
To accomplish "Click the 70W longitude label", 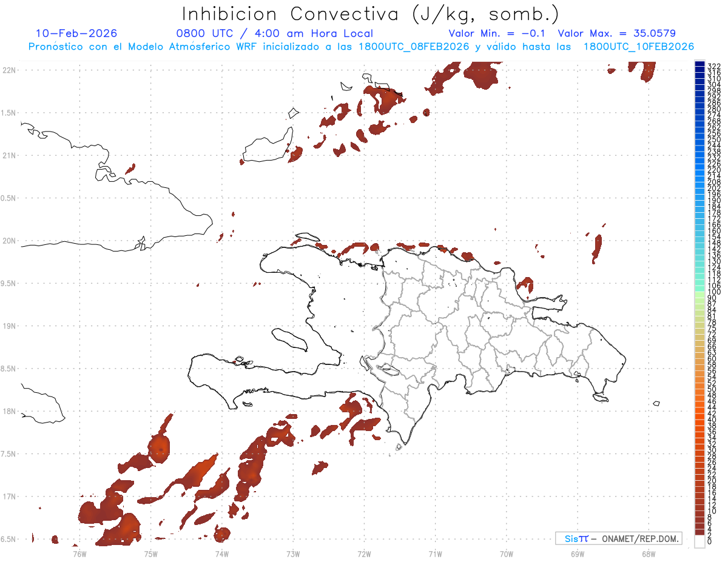I will click(507, 554).
